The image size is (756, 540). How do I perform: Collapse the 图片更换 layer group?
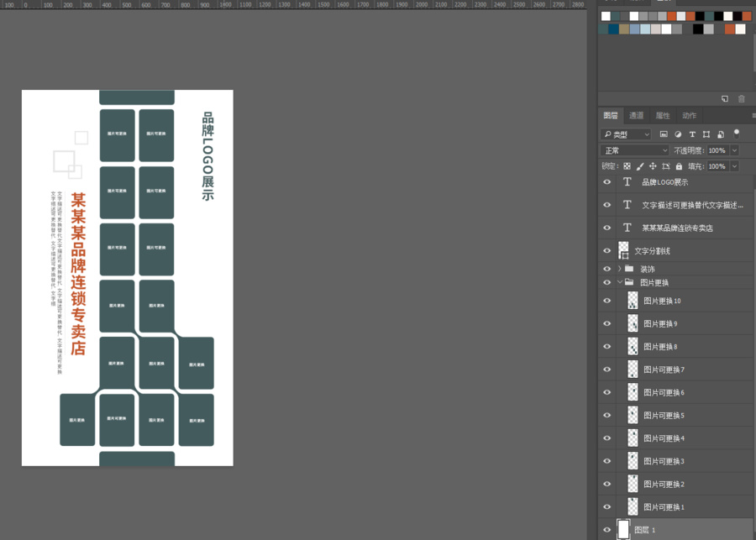coord(620,282)
